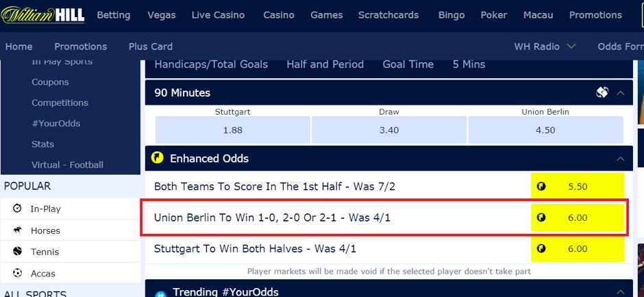Click the Enhanced Odds yellow badge icon
The width and height of the screenshot is (644, 297).
[158, 158]
